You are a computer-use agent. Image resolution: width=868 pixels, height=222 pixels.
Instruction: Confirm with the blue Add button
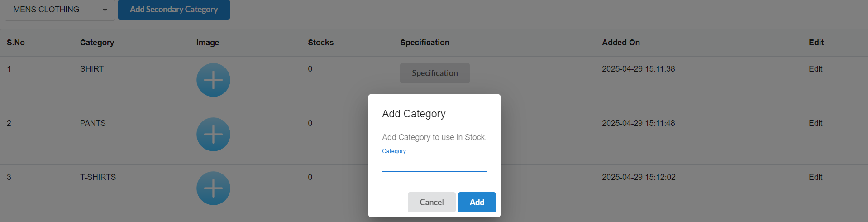point(477,202)
